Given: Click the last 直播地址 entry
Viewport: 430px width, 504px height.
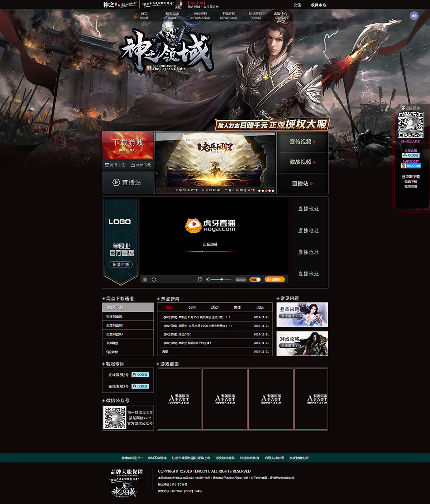Looking at the screenshot, I should (308, 274).
